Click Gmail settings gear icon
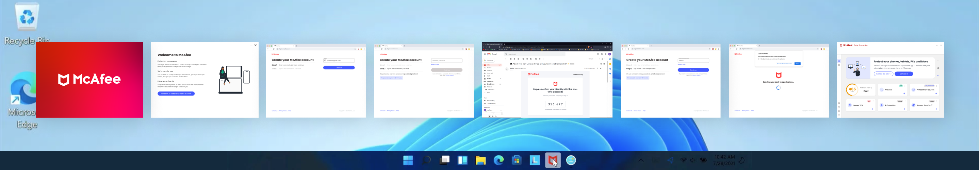Viewport: 980px width, 170px height. (x=602, y=54)
